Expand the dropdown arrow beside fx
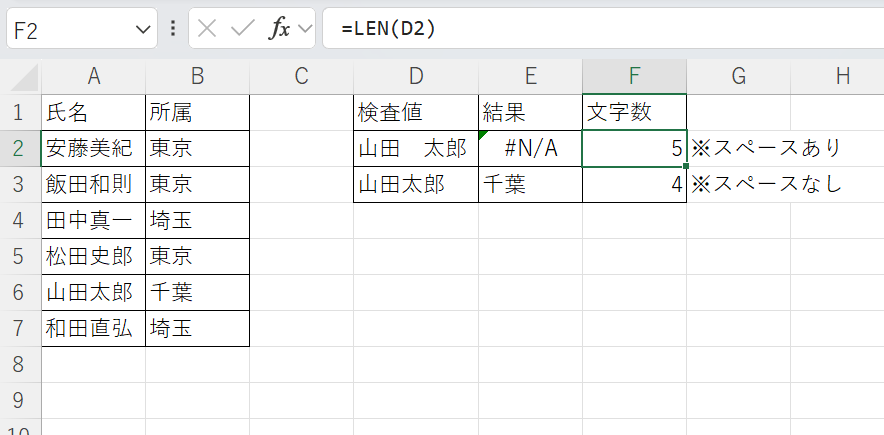This screenshot has width=884, height=435. point(305,29)
